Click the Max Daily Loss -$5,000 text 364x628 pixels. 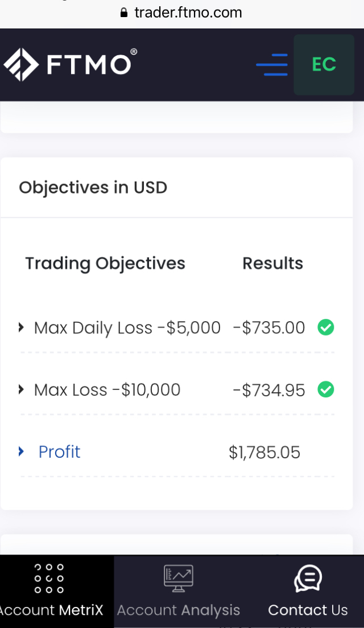pos(127,327)
